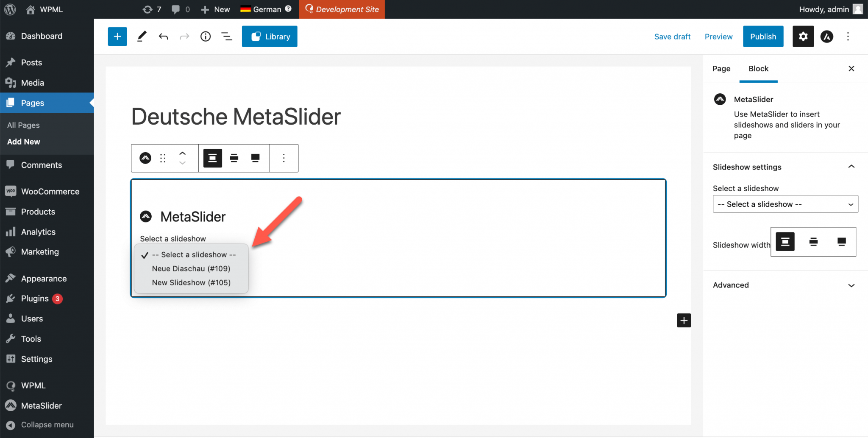
Task: Click Add New submenu link
Action: click(24, 142)
